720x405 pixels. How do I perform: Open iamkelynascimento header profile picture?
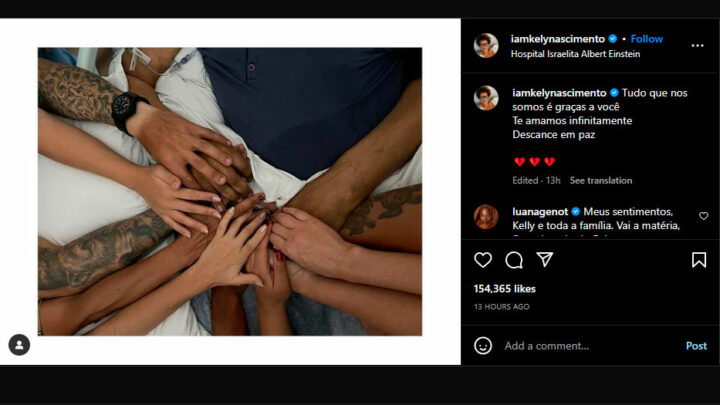coord(486,45)
